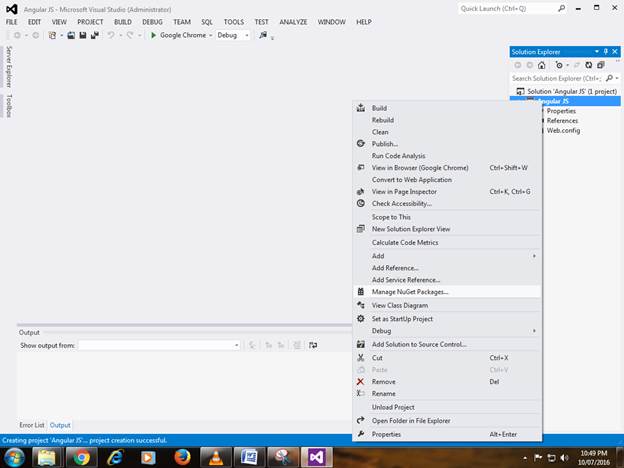
Task: Click the Windows Start orb
Action: pos(14,458)
